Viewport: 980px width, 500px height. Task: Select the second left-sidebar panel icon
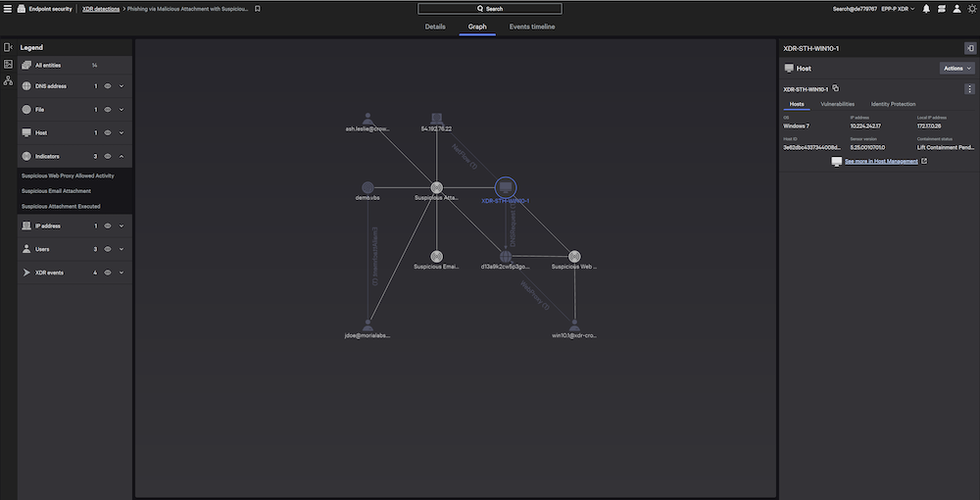click(8, 64)
